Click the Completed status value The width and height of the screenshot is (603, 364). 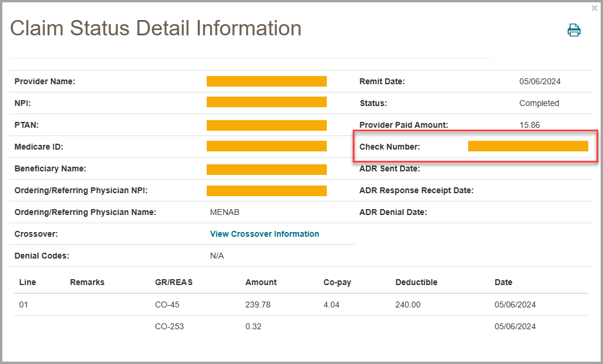(x=539, y=103)
